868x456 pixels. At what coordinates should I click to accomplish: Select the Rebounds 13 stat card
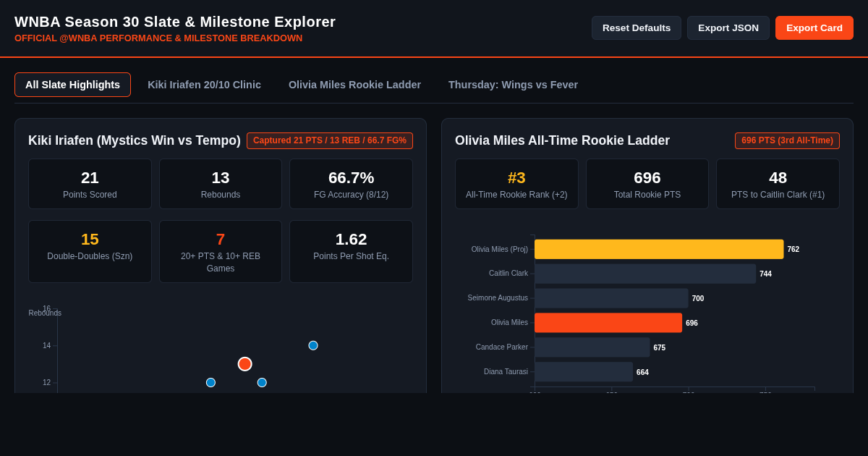pos(221,184)
